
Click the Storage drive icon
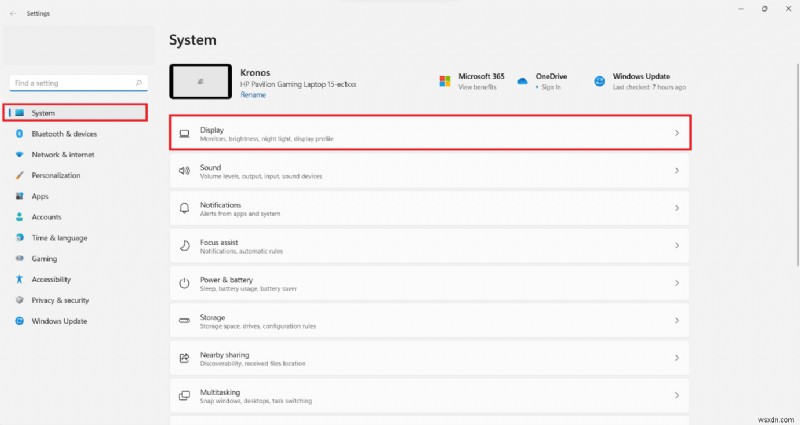pyautogui.click(x=184, y=320)
